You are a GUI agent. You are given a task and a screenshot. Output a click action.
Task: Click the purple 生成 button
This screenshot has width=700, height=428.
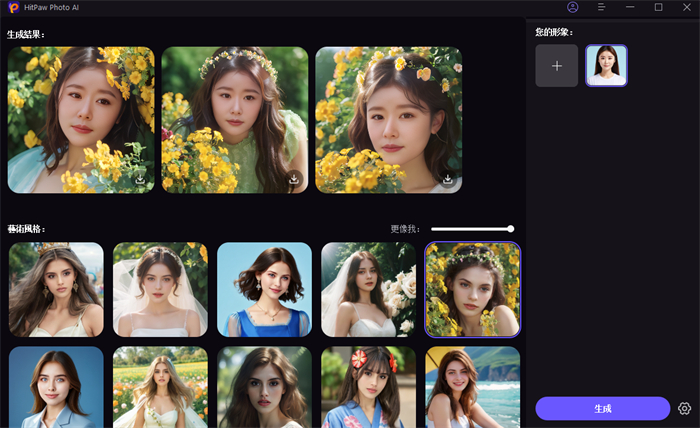pos(602,408)
